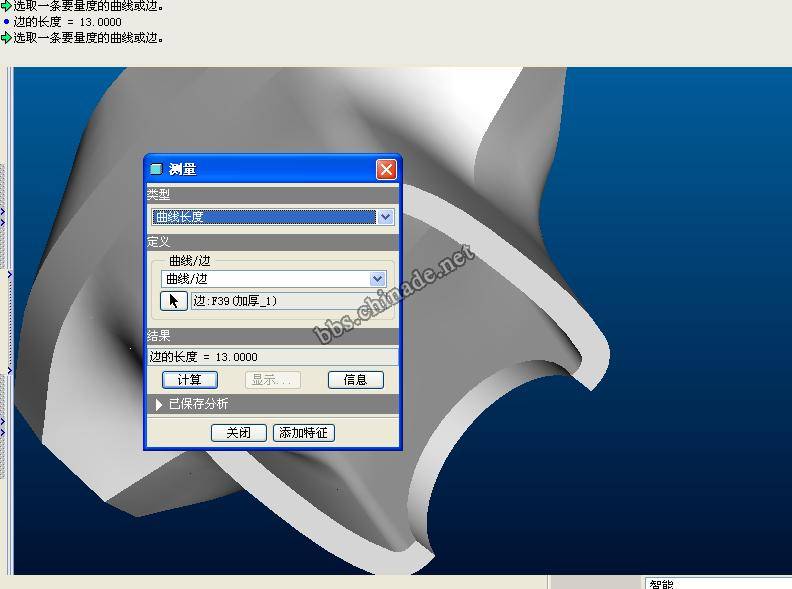Click the dropdown arrow beside 曲线长度

coord(386,217)
